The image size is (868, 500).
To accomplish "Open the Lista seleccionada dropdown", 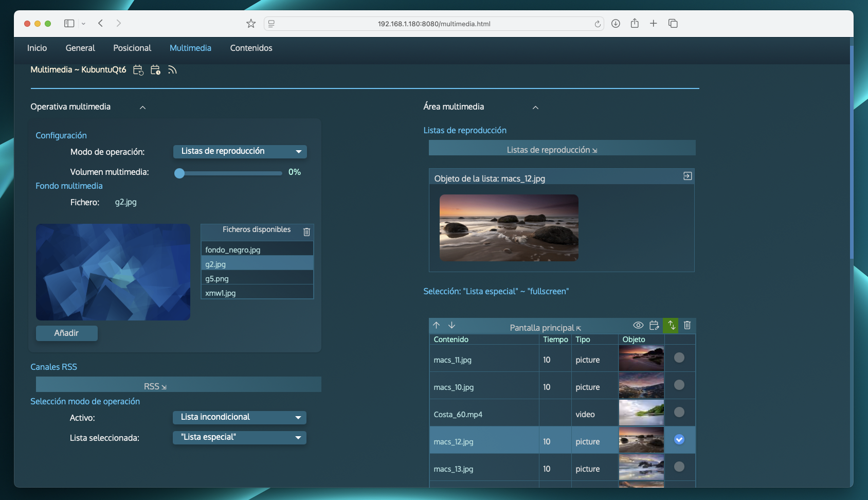I will pos(240,437).
